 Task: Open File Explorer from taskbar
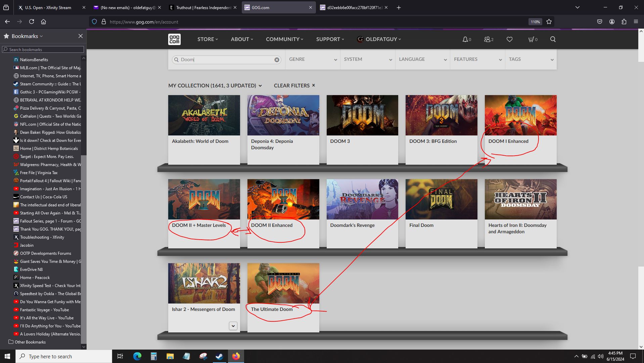pyautogui.click(x=170, y=356)
